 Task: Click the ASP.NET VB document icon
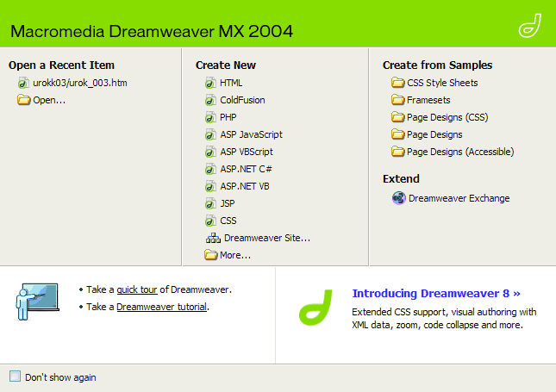tap(210, 186)
